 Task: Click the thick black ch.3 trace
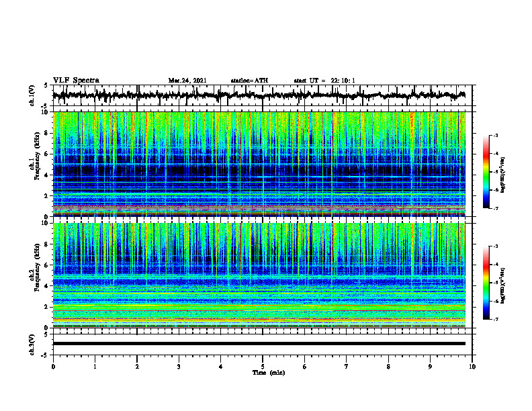click(x=259, y=344)
